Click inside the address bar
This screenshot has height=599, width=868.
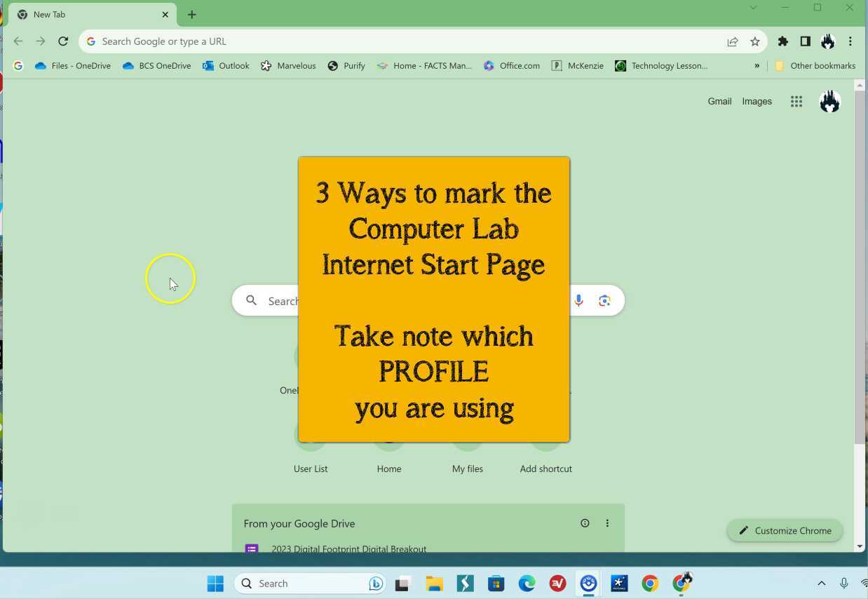tap(280, 41)
